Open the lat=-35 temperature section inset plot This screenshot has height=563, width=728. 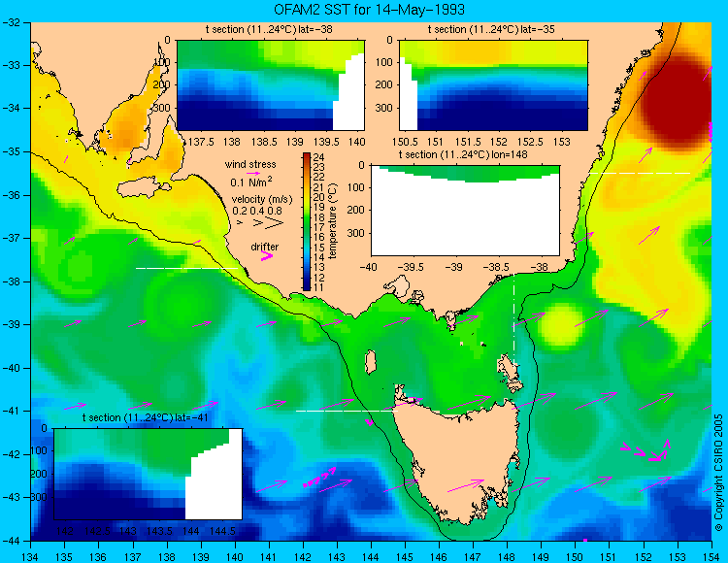point(493,85)
